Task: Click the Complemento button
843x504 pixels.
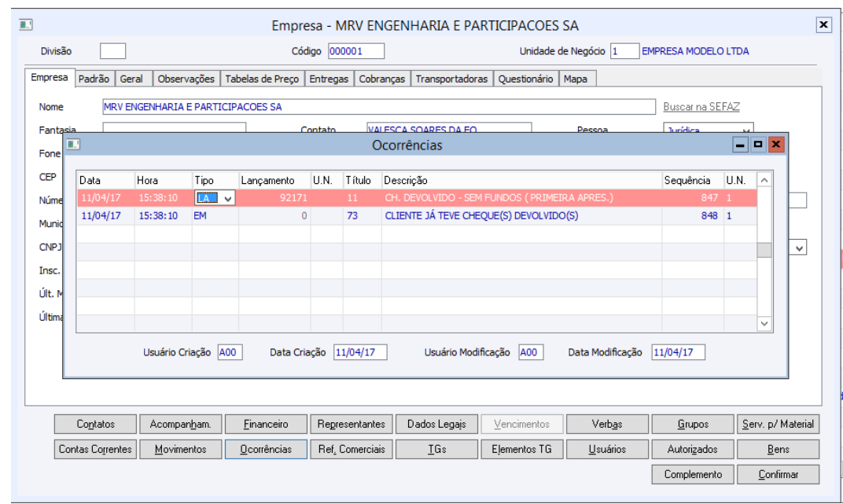Action: (693, 474)
